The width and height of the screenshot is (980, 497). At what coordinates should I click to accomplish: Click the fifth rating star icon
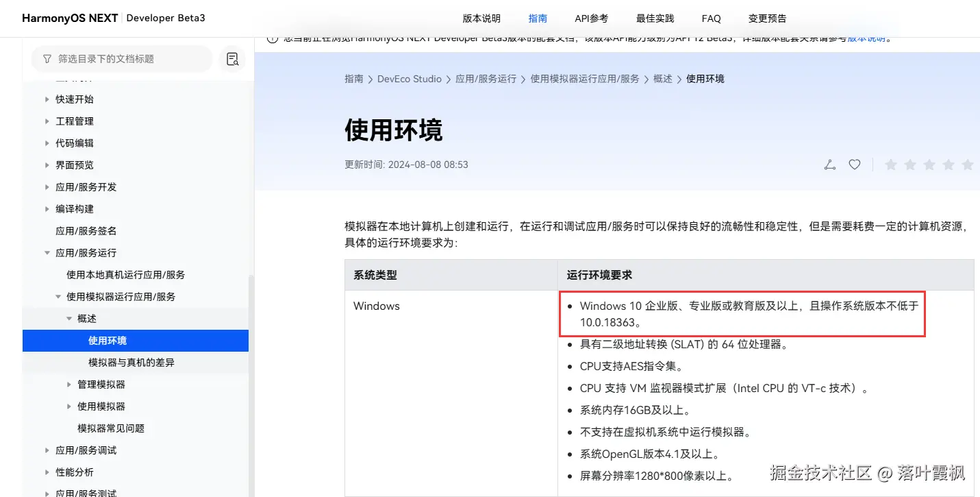967,165
